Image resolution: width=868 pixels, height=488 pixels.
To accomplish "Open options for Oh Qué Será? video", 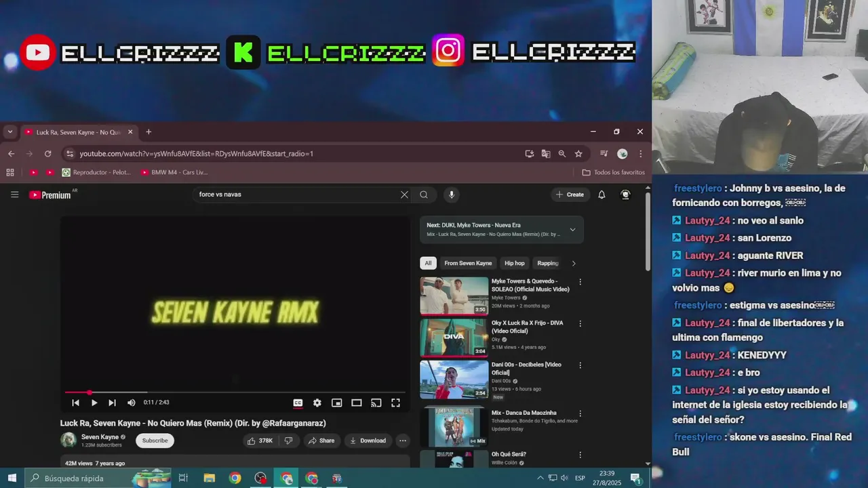I will coord(580,455).
